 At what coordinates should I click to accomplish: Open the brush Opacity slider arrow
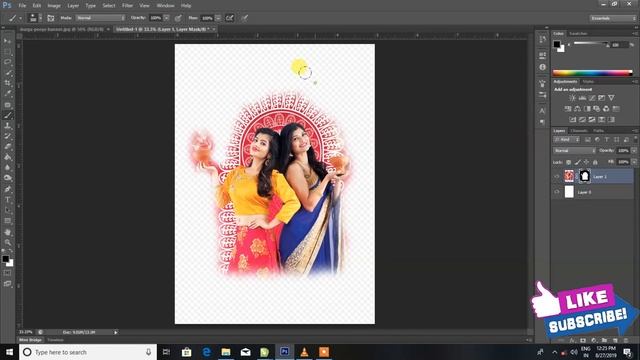(x=166, y=18)
